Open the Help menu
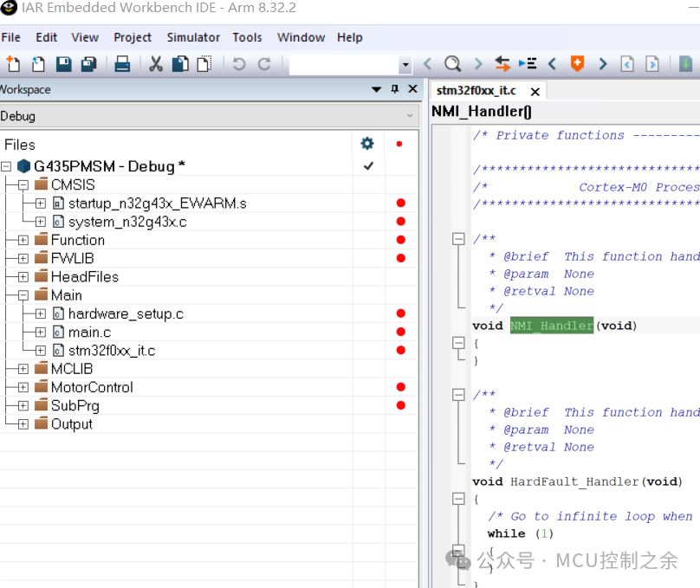The height and width of the screenshot is (588, 700). [x=349, y=37]
